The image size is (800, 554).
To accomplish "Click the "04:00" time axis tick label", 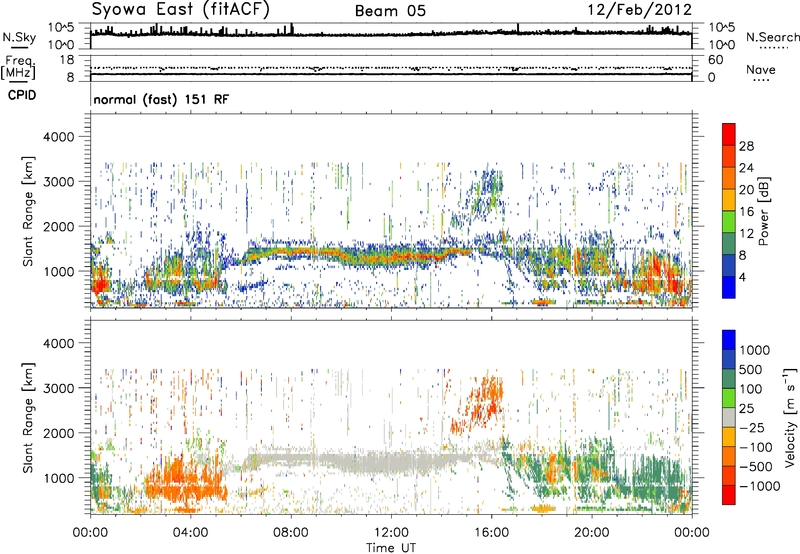I will click(190, 533).
